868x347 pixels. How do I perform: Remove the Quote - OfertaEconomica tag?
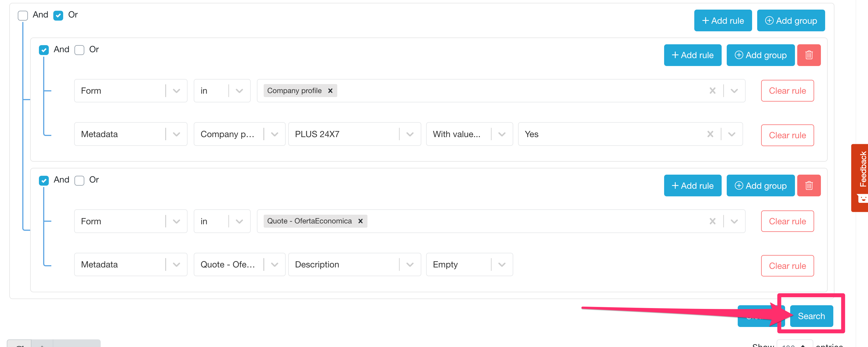pos(360,221)
